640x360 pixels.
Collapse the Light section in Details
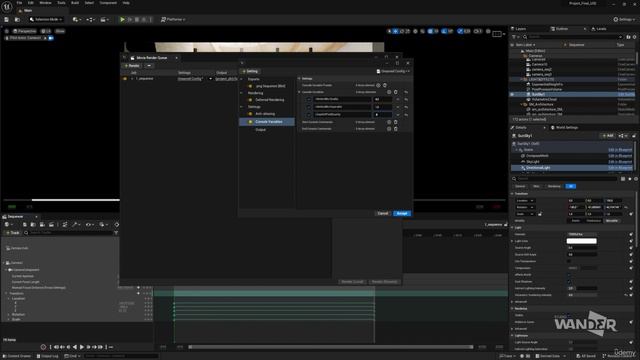pos(513,228)
